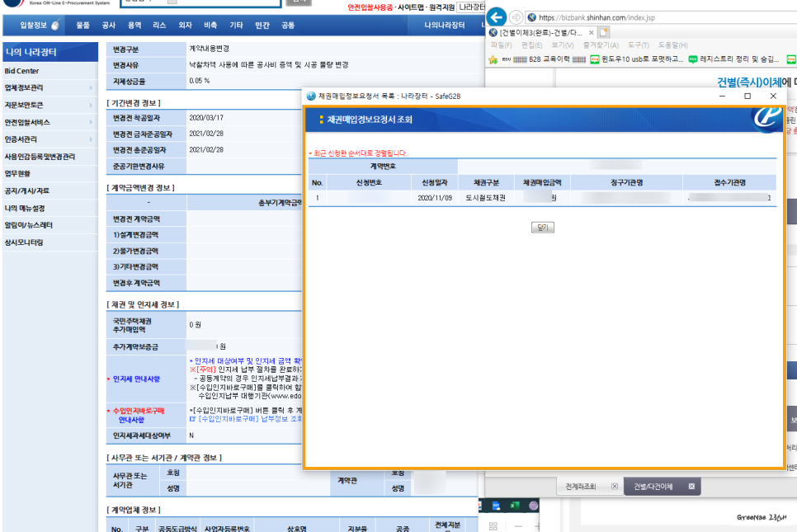Click the 채권매입금액 column header
This screenshot has height=532, width=797.
coord(542,182)
